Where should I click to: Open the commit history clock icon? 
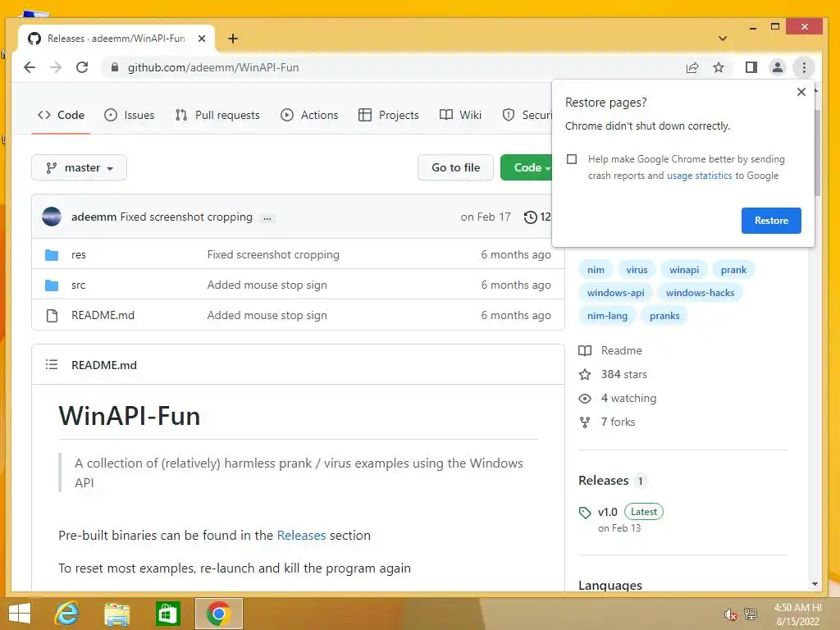click(x=530, y=217)
